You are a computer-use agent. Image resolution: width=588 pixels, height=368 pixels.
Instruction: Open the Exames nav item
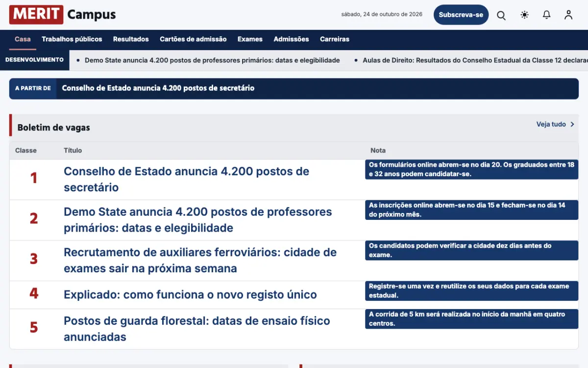coord(250,39)
